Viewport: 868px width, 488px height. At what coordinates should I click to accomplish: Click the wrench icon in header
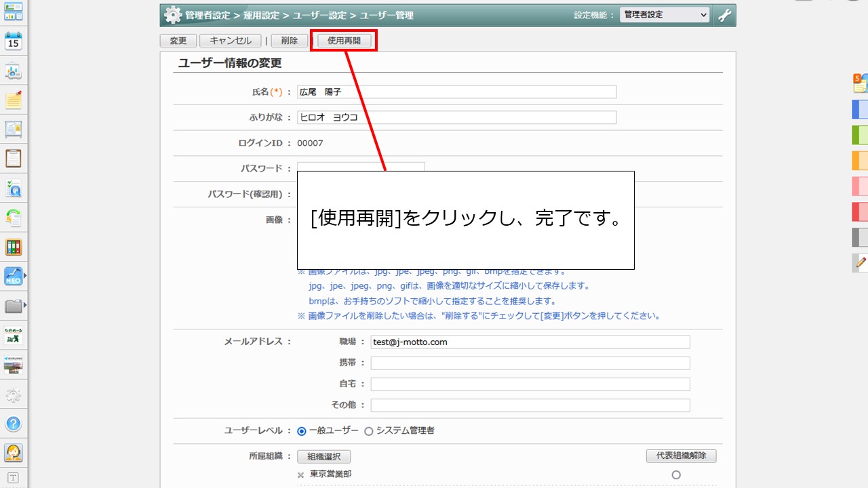pos(725,15)
